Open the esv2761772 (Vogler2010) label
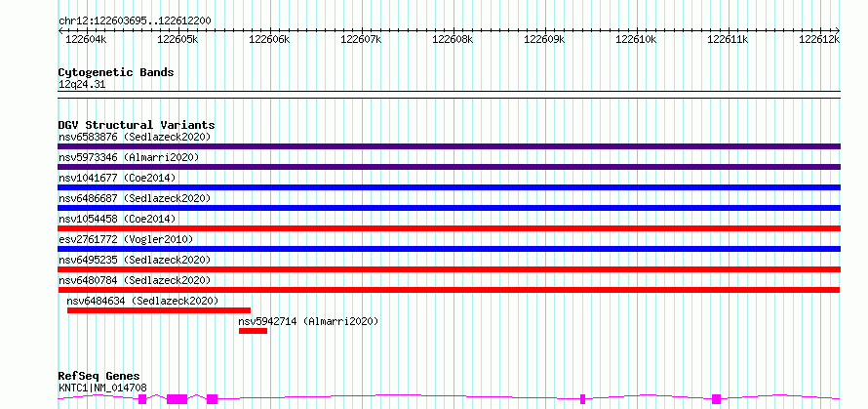Viewport: 868px width, 409px height. pos(126,239)
